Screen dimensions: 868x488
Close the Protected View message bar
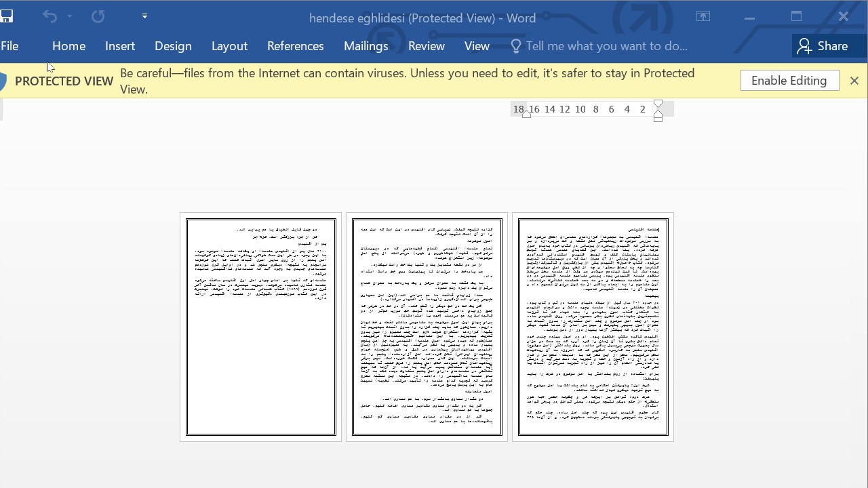coord(854,81)
